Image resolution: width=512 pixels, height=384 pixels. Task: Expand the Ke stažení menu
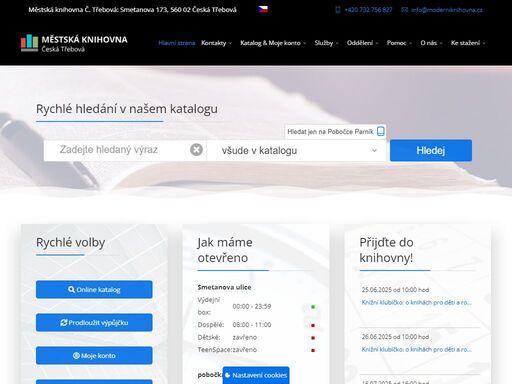point(468,43)
